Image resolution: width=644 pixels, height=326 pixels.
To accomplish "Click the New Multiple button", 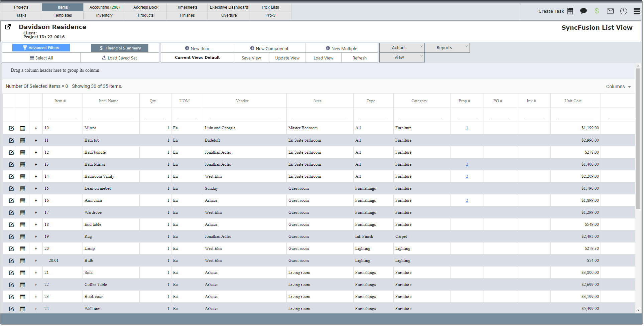I will [341, 48].
